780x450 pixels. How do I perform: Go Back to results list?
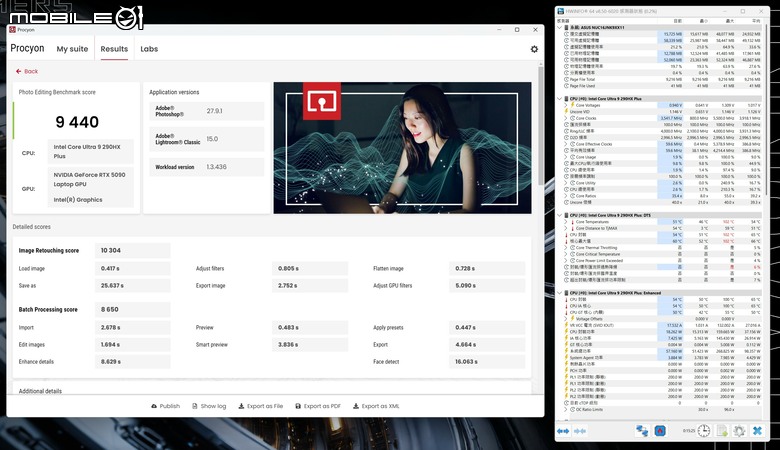tap(27, 72)
